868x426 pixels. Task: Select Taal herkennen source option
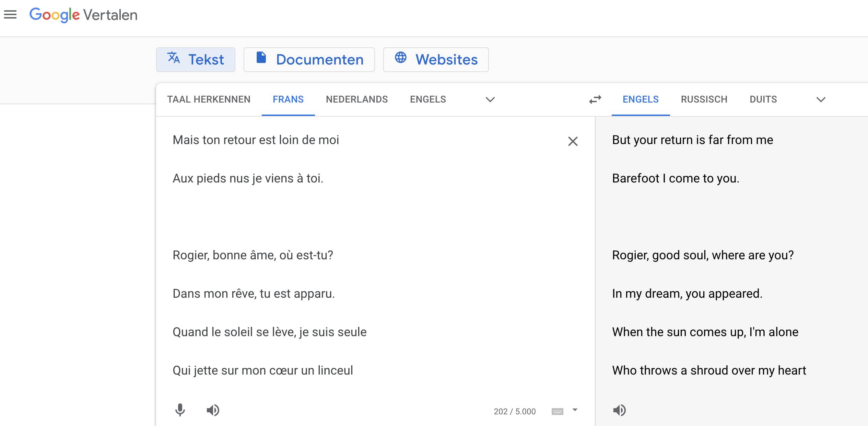pyautogui.click(x=209, y=99)
